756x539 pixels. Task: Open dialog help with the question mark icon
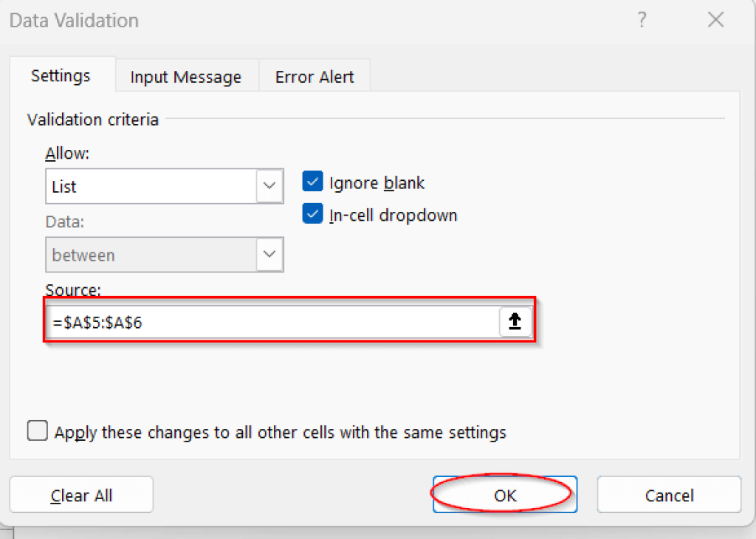click(x=642, y=20)
